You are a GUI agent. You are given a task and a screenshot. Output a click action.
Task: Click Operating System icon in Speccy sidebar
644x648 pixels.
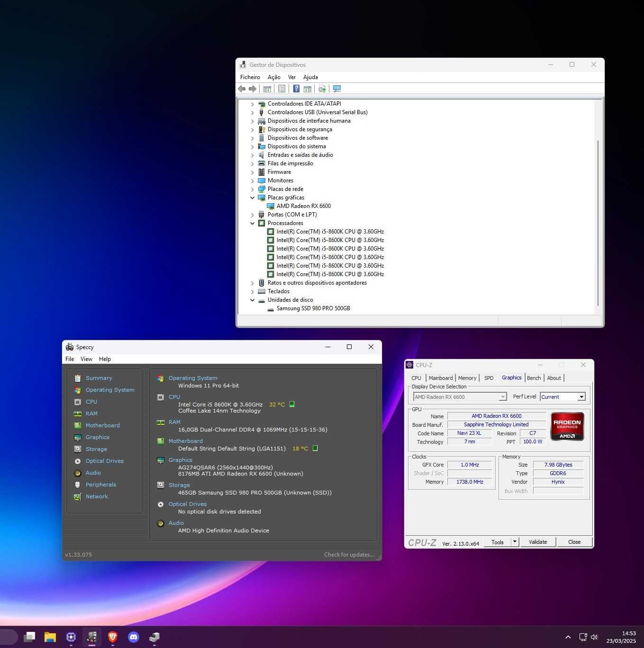[78, 390]
